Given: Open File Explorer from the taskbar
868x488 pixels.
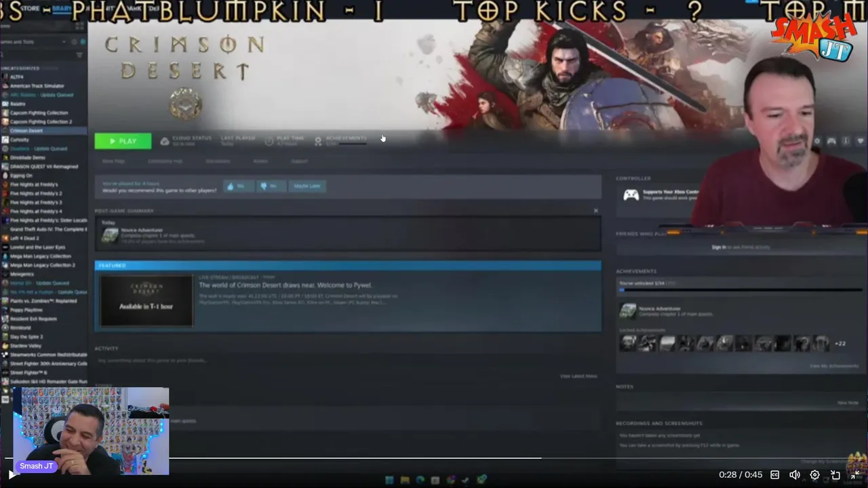Looking at the screenshot, I should click(x=405, y=480).
